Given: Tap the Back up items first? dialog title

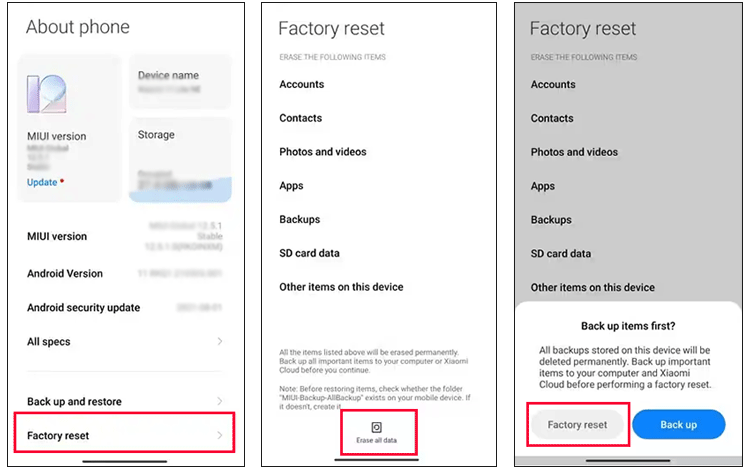Looking at the screenshot, I should click(x=628, y=326).
